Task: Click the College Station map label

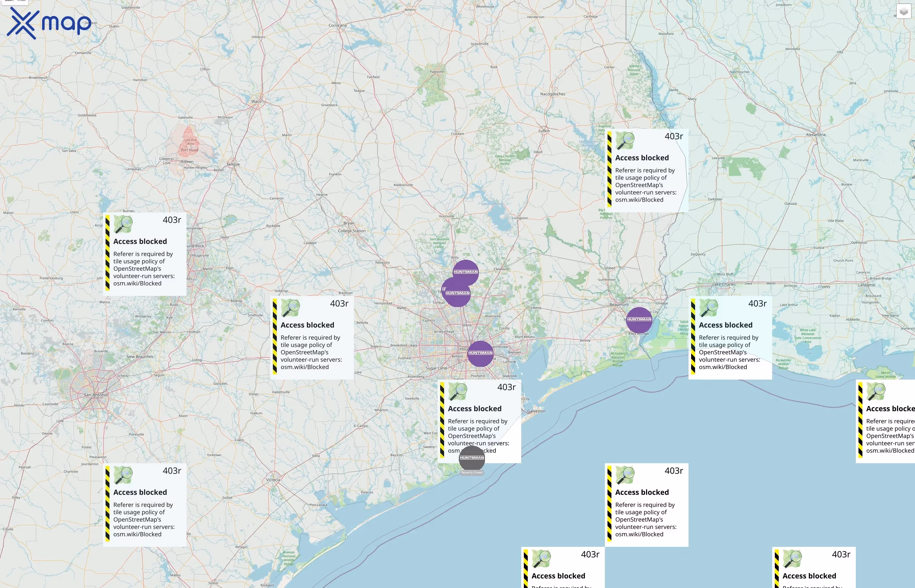Action: click(x=352, y=231)
